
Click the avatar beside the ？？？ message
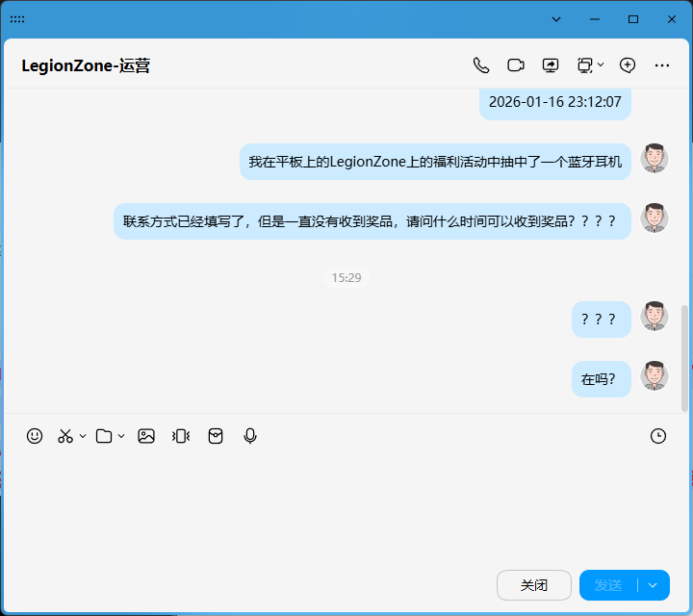click(654, 316)
